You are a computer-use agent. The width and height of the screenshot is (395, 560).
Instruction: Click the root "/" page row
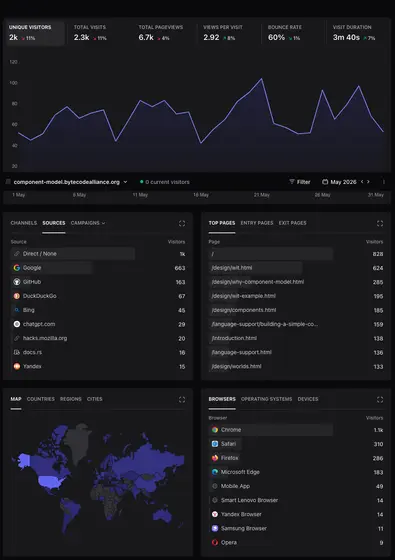296,254
